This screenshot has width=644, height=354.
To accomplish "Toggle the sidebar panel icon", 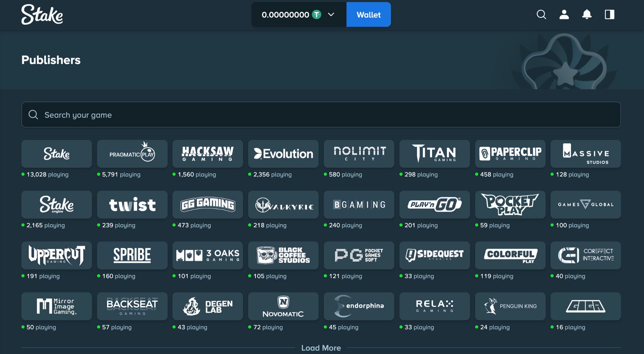I will 610,14.
